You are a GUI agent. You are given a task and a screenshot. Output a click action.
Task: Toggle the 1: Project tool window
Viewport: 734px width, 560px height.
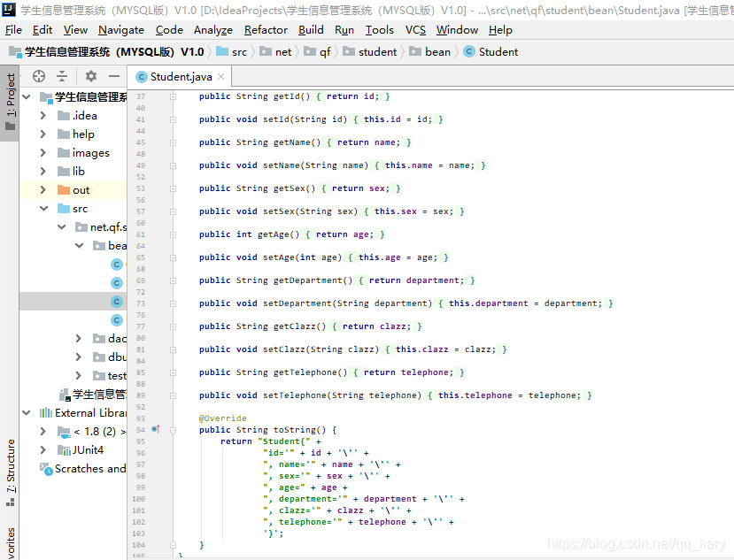pos(10,102)
